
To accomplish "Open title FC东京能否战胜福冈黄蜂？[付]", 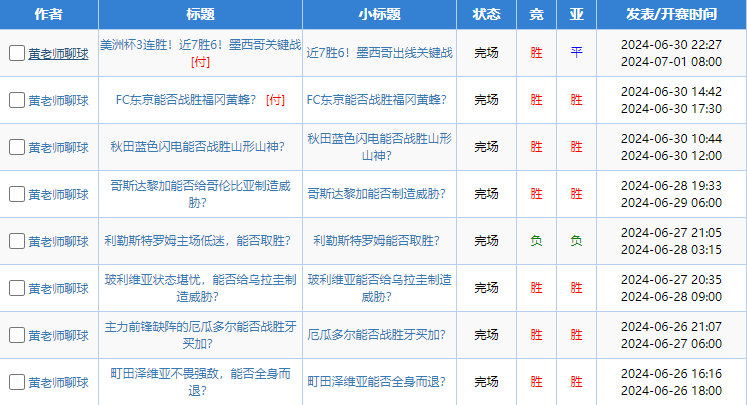I will (200, 100).
